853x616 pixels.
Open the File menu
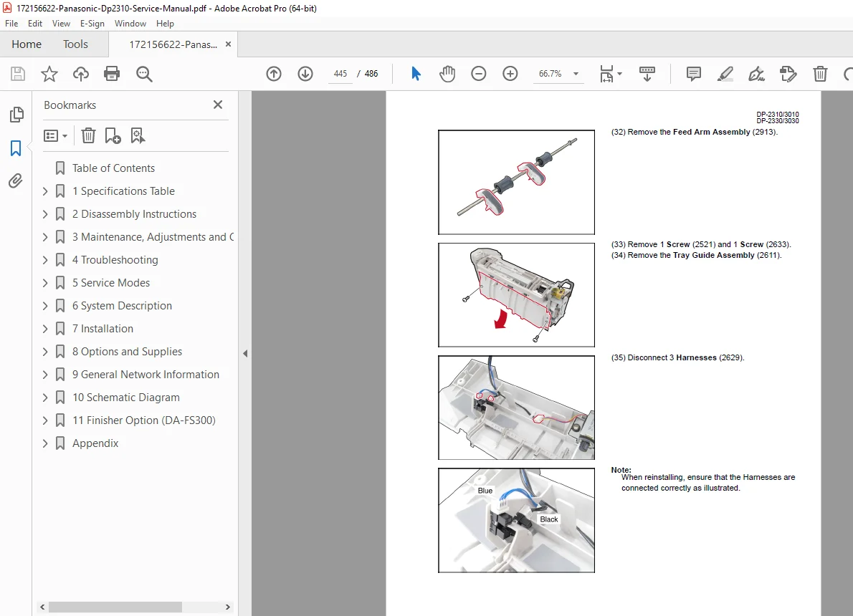click(x=11, y=24)
